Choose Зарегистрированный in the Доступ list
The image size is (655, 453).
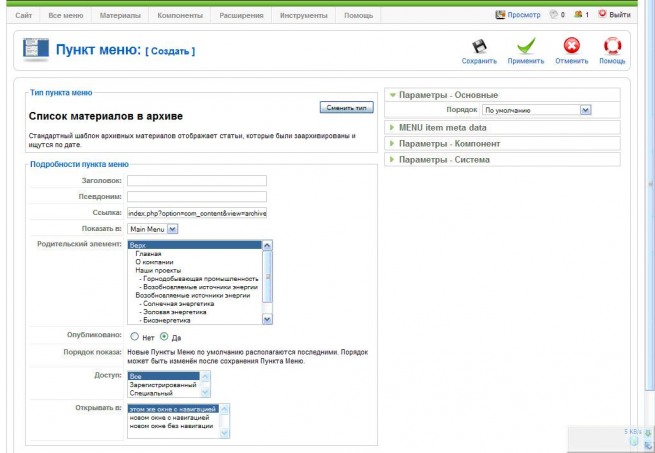pyautogui.click(x=163, y=384)
